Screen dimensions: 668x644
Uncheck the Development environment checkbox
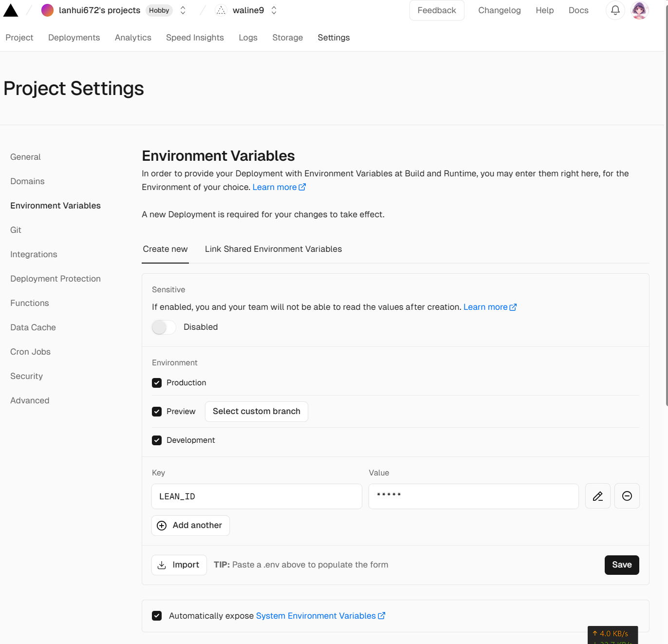click(157, 440)
